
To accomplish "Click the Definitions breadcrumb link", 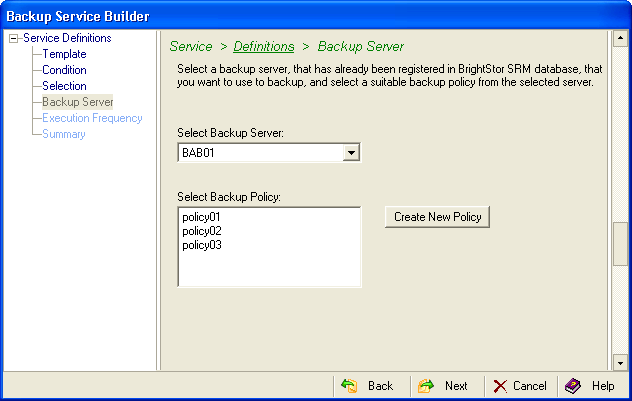I will [264, 46].
